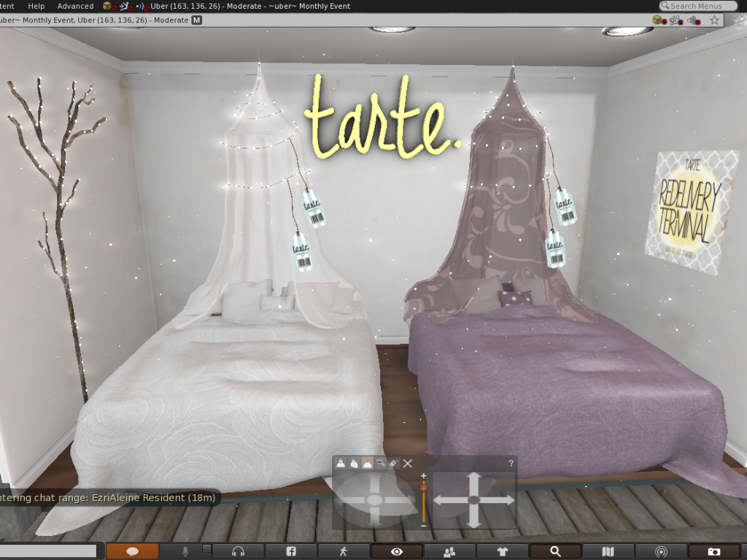Add location to favorites with star icon

coord(714,20)
